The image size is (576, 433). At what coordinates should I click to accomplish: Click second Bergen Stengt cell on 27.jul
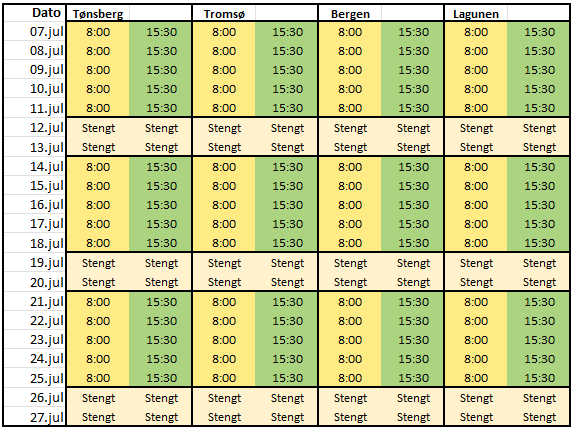[x=413, y=417]
